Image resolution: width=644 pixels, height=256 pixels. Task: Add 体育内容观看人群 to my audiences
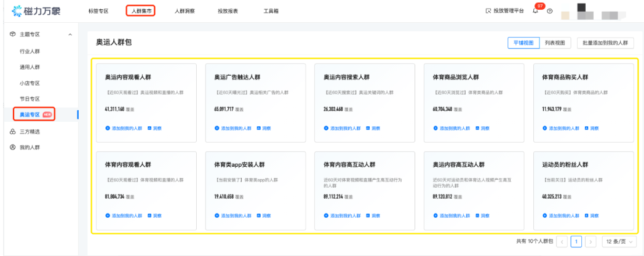click(x=124, y=215)
